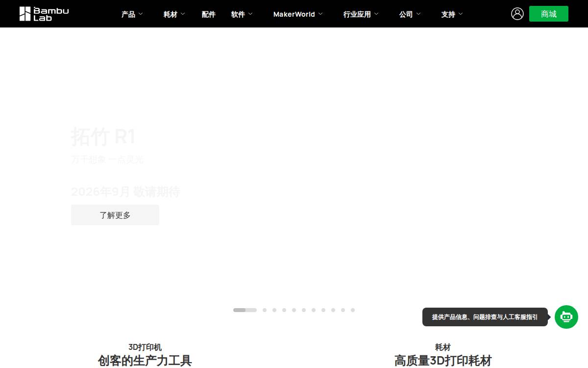The height and width of the screenshot is (368, 588).
Task: Open the green chatbot assistant icon
Action: (566, 317)
